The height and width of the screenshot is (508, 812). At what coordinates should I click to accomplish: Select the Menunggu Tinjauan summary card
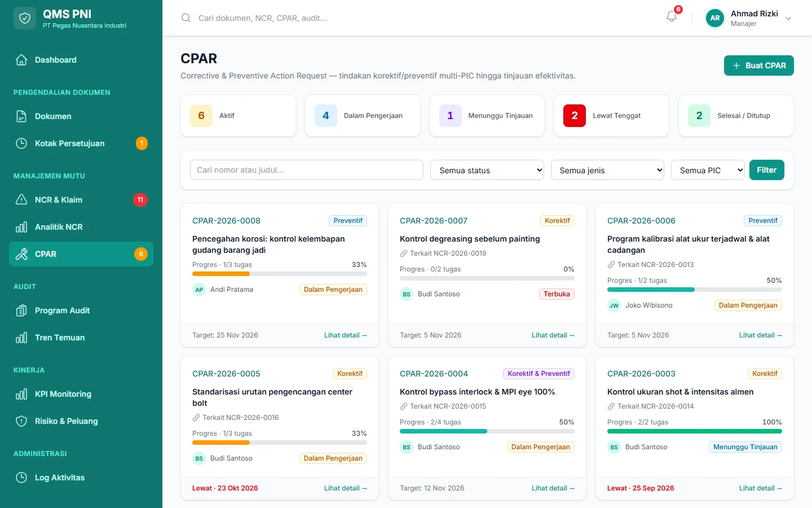(487, 116)
